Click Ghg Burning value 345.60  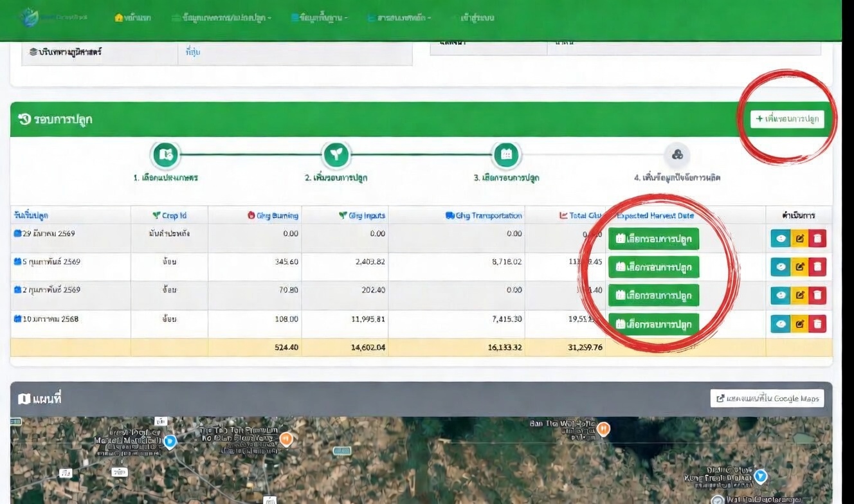pos(286,262)
